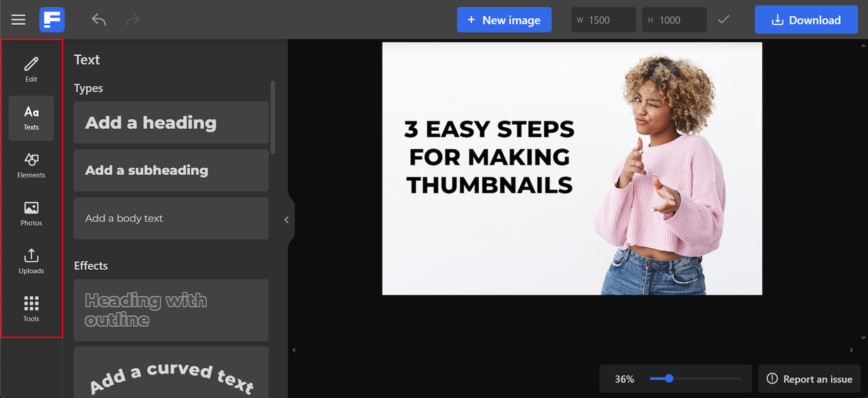Image resolution: width=868 pixels, height=398 pixels.
Task: Open the Elements panel
Action: coord(31,165)
